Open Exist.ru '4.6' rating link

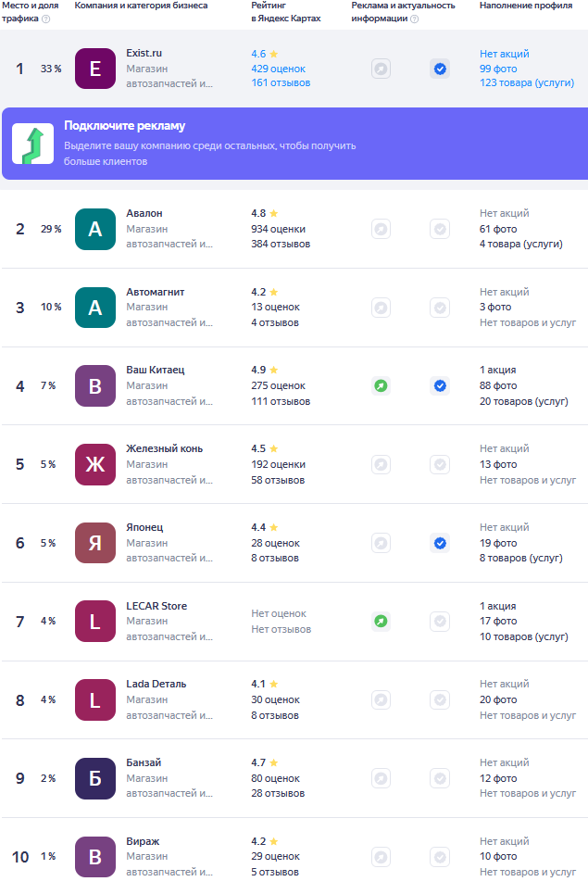click(265, 54)
